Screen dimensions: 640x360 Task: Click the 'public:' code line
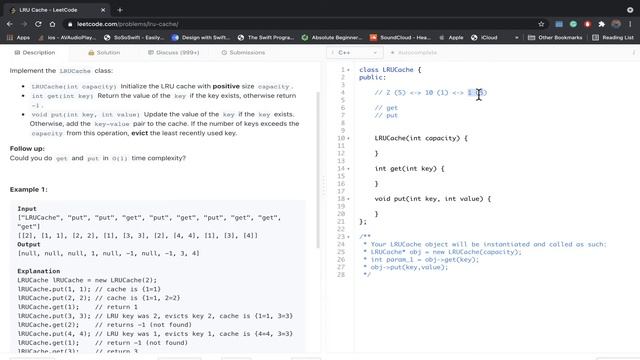pos(372,78)
